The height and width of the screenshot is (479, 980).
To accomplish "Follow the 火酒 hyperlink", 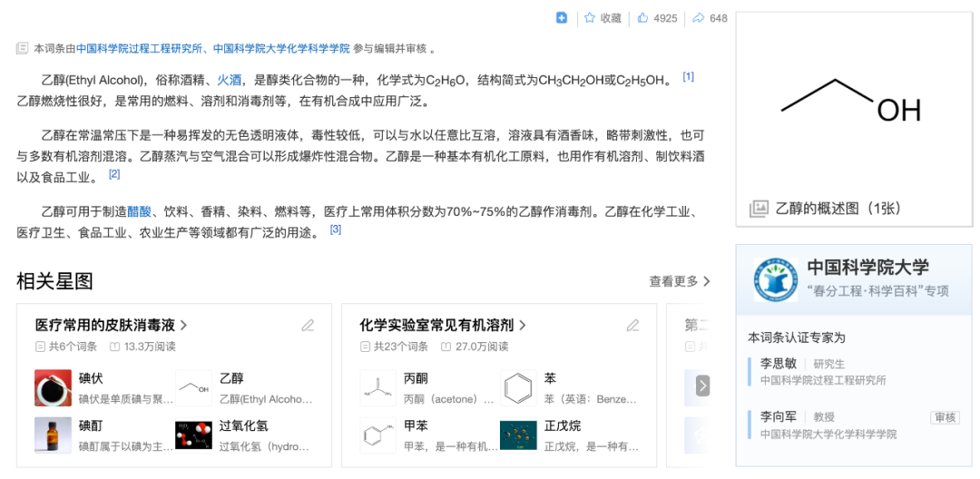I will point(230,80).
